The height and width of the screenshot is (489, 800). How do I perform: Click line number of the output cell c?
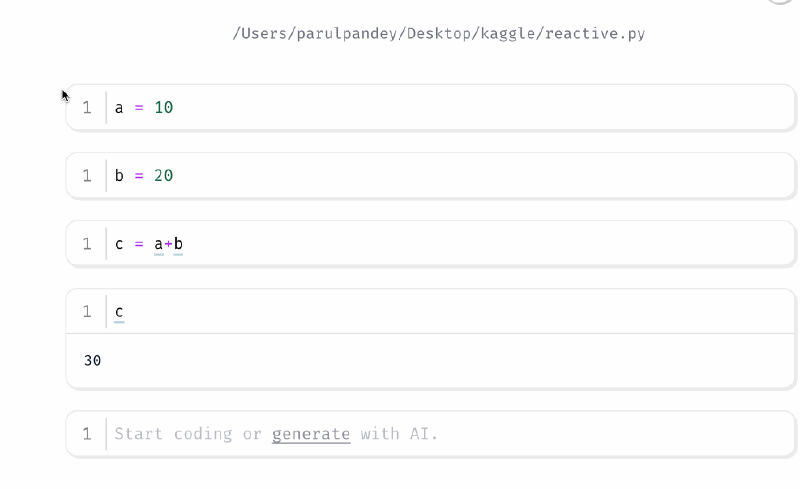87,311
